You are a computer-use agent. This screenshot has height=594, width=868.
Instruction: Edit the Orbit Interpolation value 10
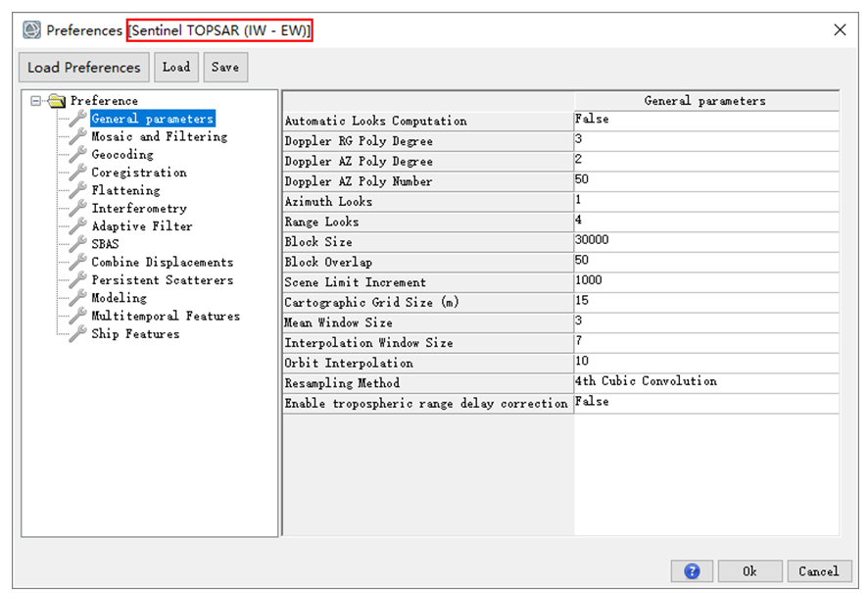coord(706,363)
